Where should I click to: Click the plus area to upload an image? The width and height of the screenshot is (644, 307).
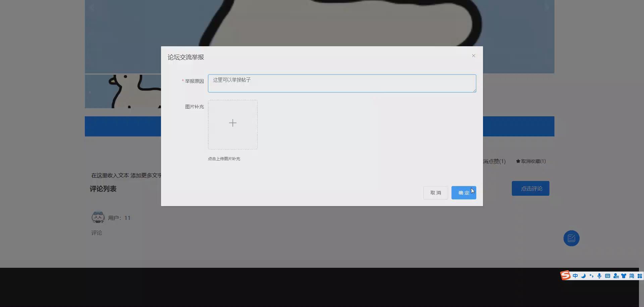(x=232, y=124)
